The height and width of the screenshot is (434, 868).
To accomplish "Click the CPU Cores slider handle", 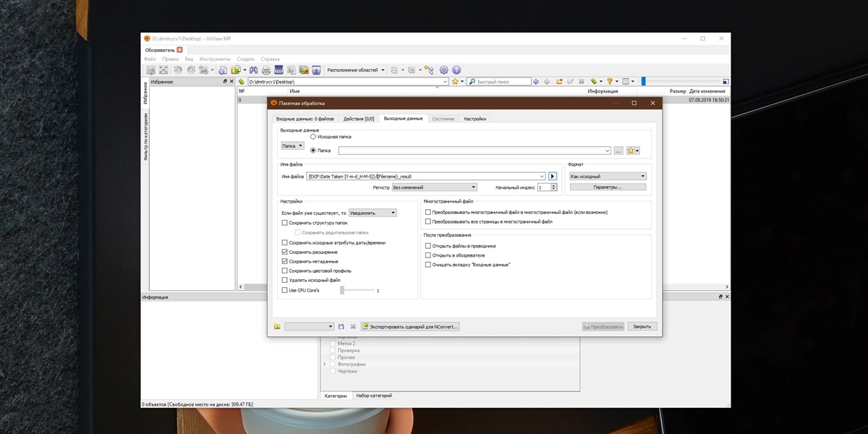I will pyautogui.click(x=342, y=290).
